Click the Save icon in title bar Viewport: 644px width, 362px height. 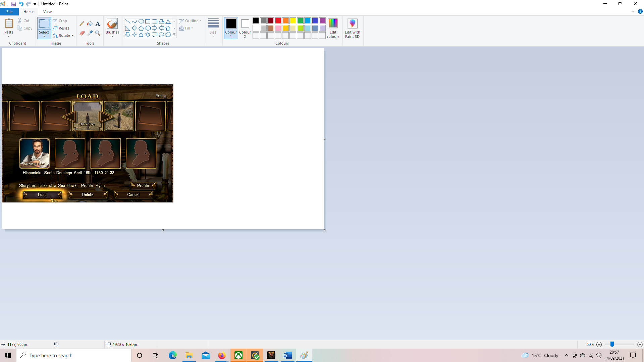pos(13,4)
